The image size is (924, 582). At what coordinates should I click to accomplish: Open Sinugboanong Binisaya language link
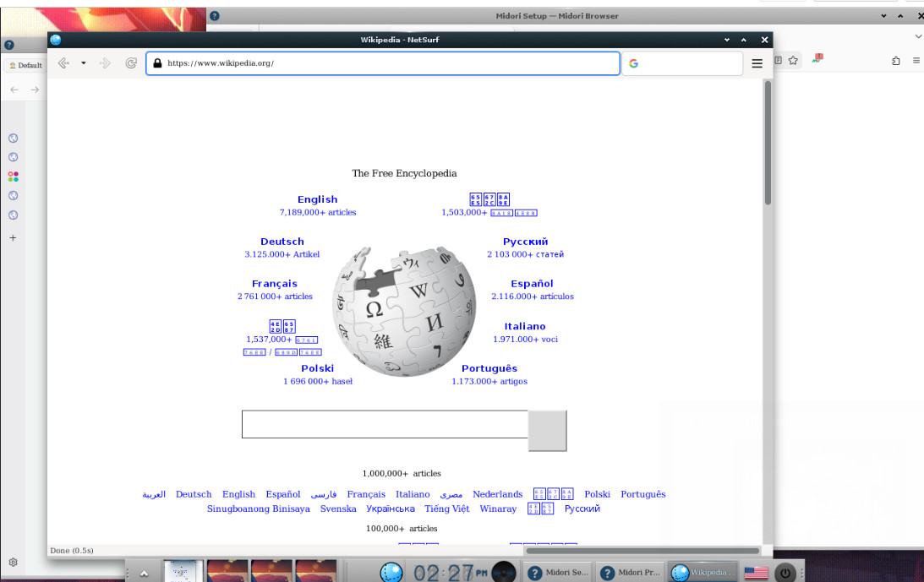(258, 509)
